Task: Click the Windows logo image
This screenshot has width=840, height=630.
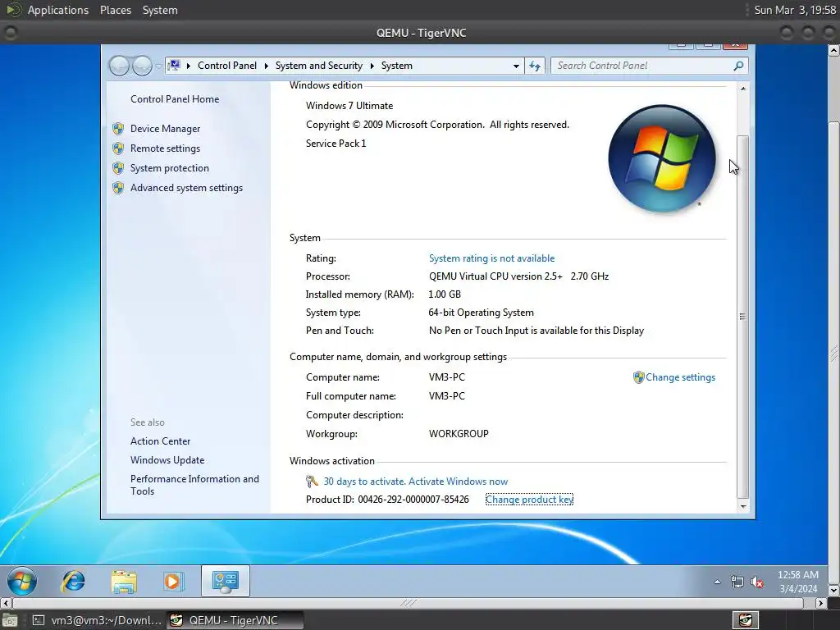Action: point(662,158)
